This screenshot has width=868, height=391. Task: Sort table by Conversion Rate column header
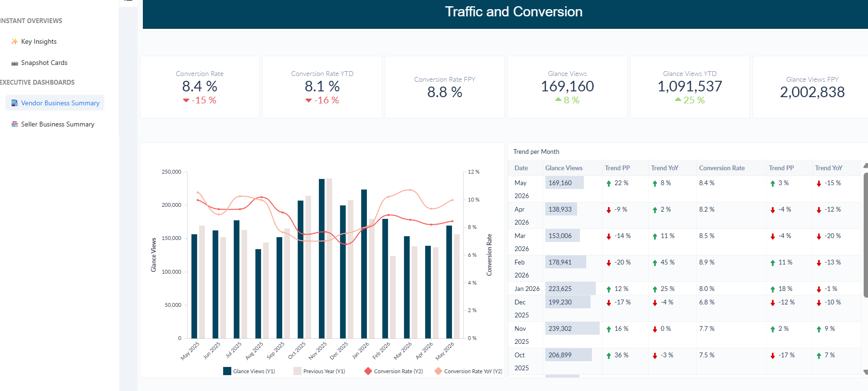pyautogui.click(x=722, y=168)
